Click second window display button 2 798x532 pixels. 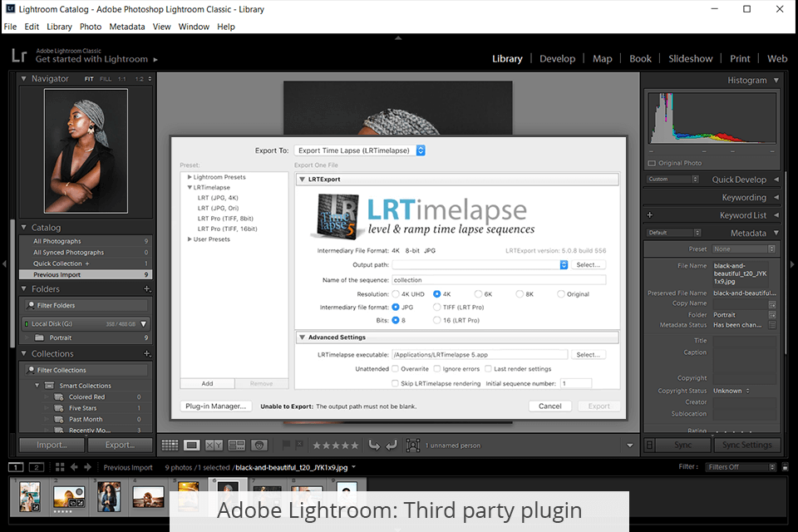pos(36,467)
